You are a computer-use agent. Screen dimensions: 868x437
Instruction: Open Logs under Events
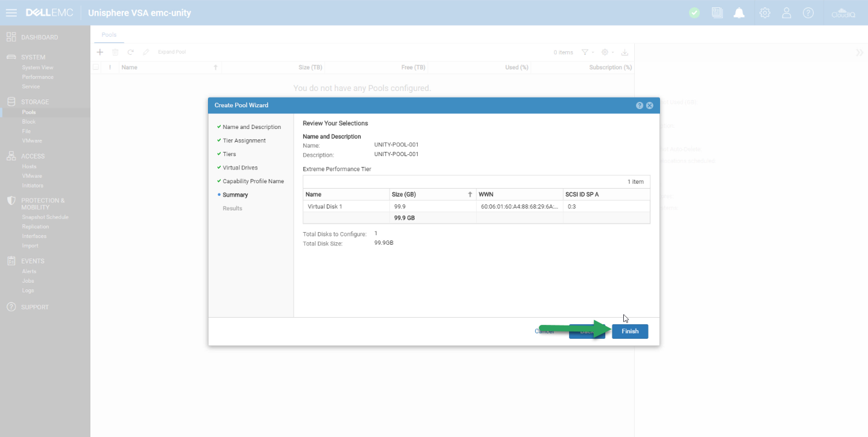pyautogui.click(x=28, y=291)
